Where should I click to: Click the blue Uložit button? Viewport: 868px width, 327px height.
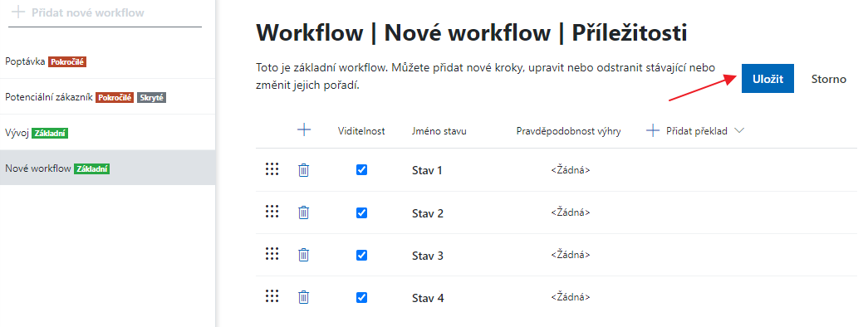coord(767,79)
